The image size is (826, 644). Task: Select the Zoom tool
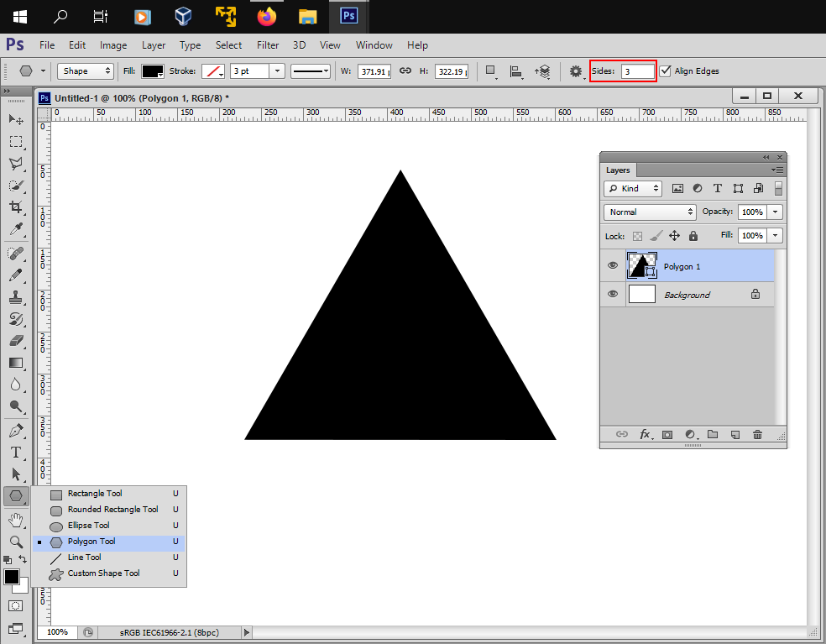(x=16, y=542)
